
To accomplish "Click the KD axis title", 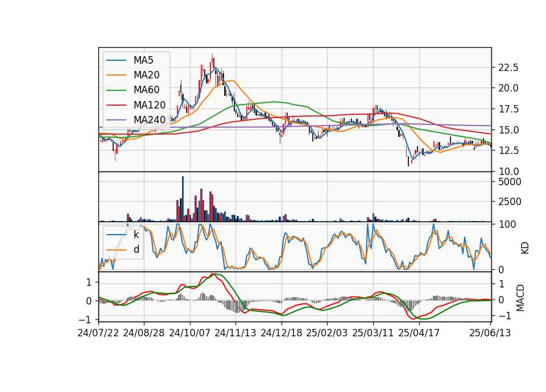I will pos(525,248).
